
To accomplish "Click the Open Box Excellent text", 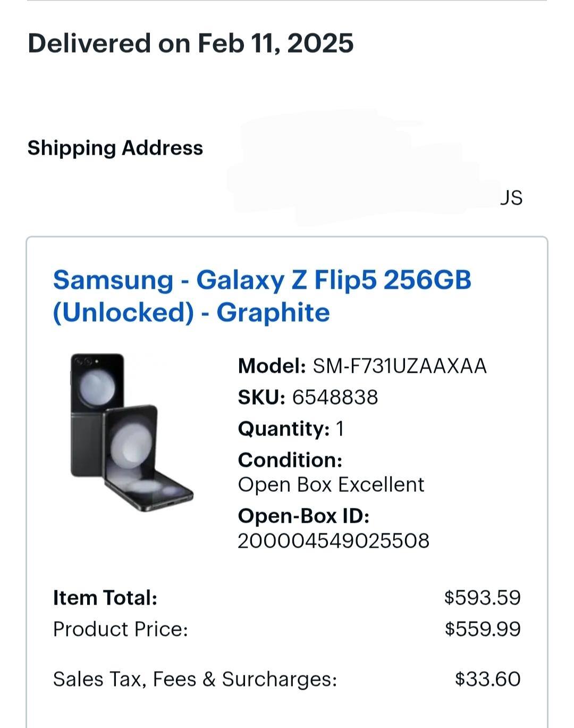I will (331, 484).
